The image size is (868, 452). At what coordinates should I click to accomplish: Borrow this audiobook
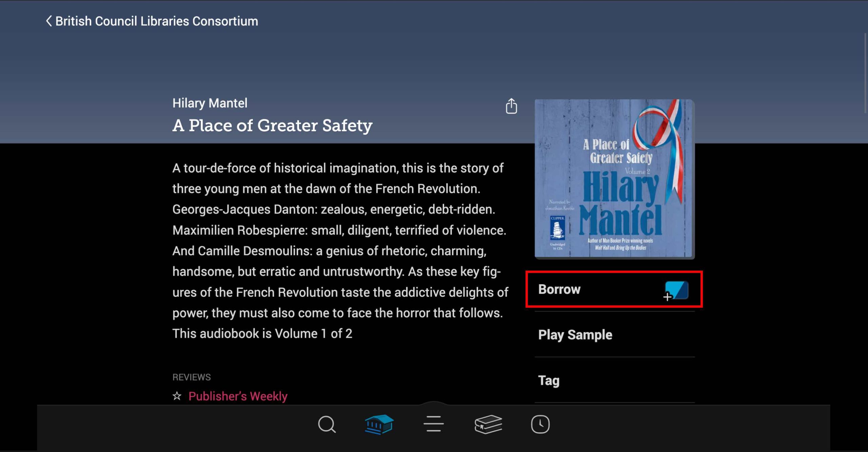coord(614,289)
